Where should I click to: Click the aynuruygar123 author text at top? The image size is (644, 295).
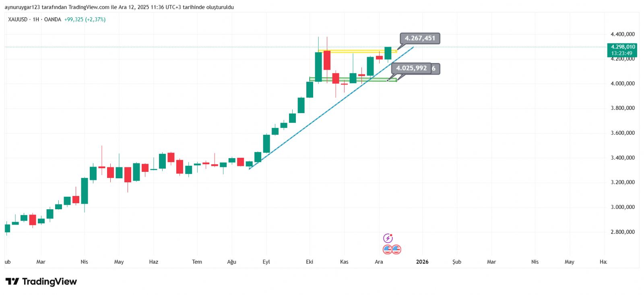click(x=22, y=7)
